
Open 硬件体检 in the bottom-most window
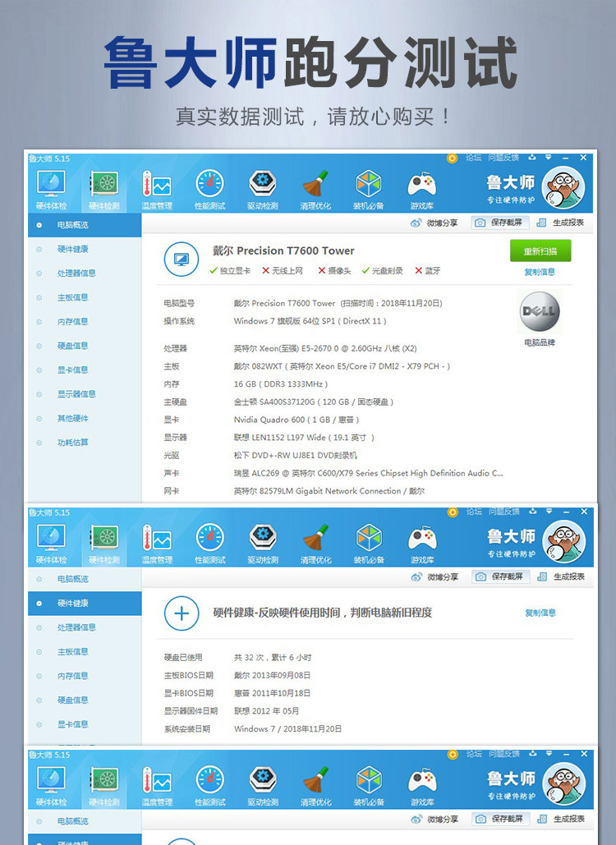tap(51, 786)
